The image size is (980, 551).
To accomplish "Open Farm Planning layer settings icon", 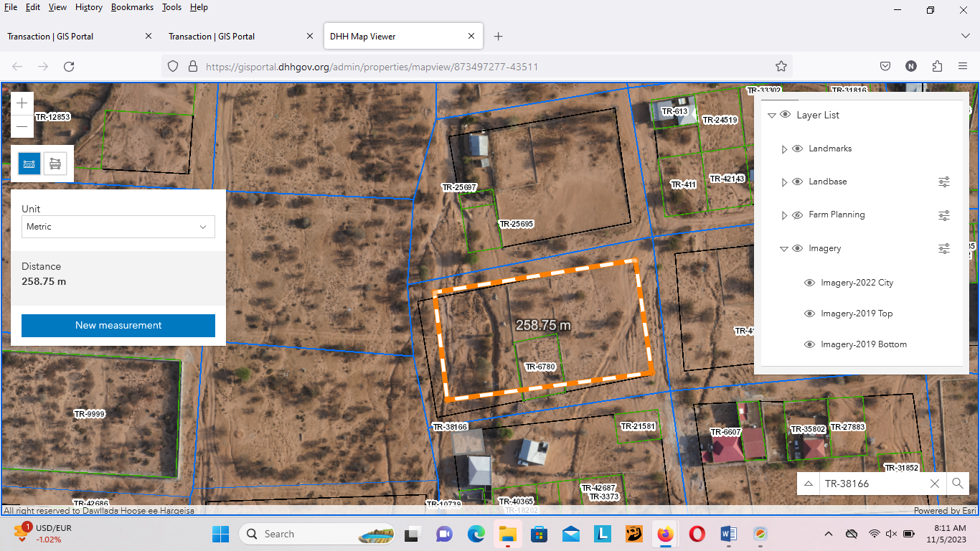I will [944, 215].
